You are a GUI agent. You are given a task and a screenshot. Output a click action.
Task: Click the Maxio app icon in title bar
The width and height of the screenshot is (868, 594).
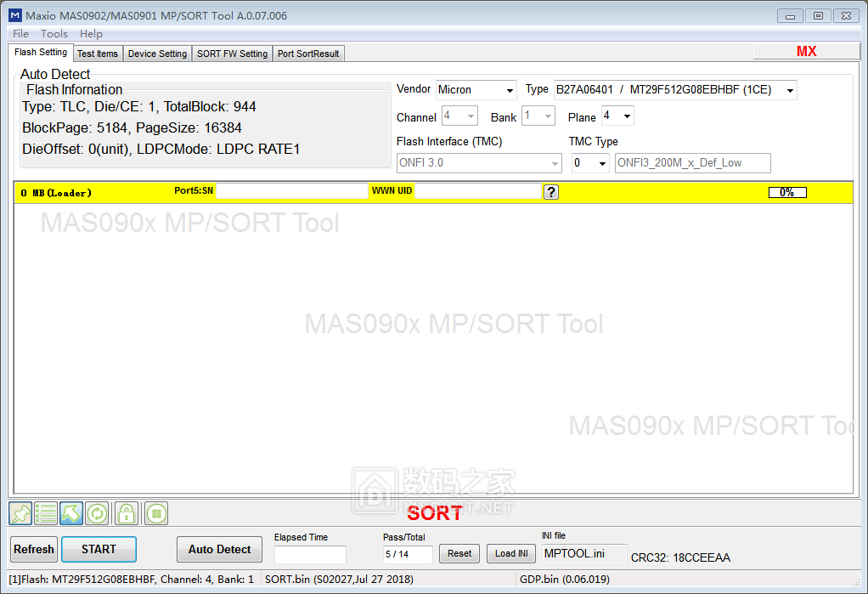tap(14, 15)
